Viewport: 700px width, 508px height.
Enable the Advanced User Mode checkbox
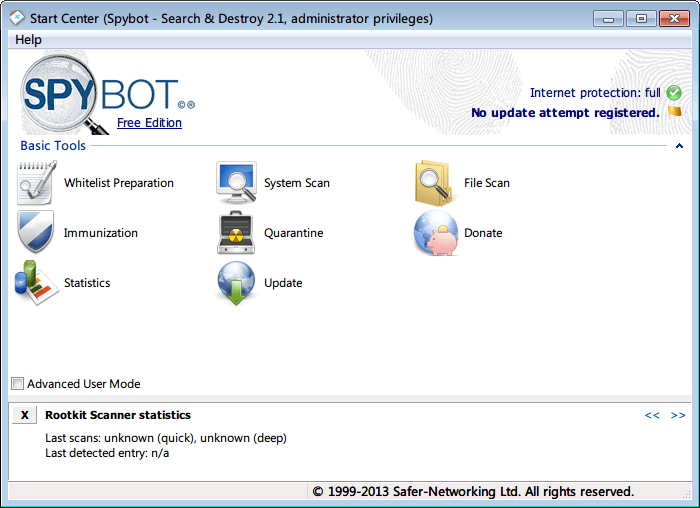click(x=17, y=383)
